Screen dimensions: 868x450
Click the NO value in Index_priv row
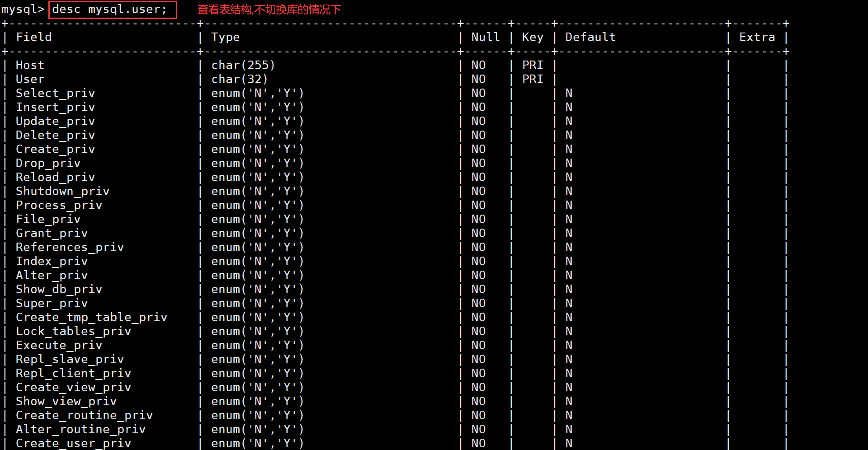(x=478, y=261)
